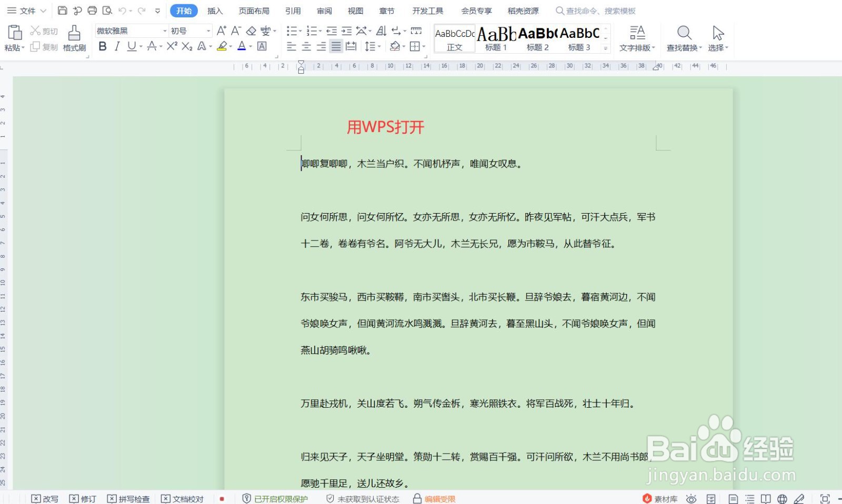The width and height of the screenshot is (842, 504).
Task: Toggle 改写 overwrite mode in status bar
Action: (x=45, y=499)
